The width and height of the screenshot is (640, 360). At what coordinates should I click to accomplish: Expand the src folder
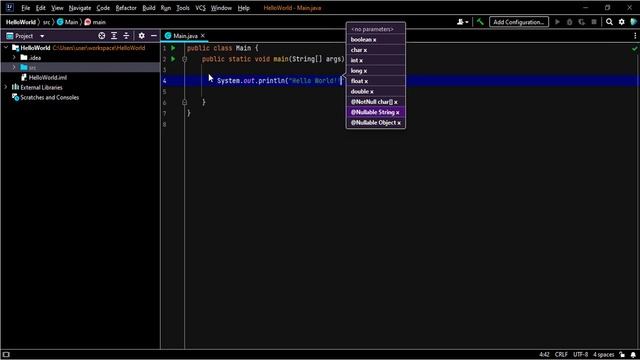[14, 67]
